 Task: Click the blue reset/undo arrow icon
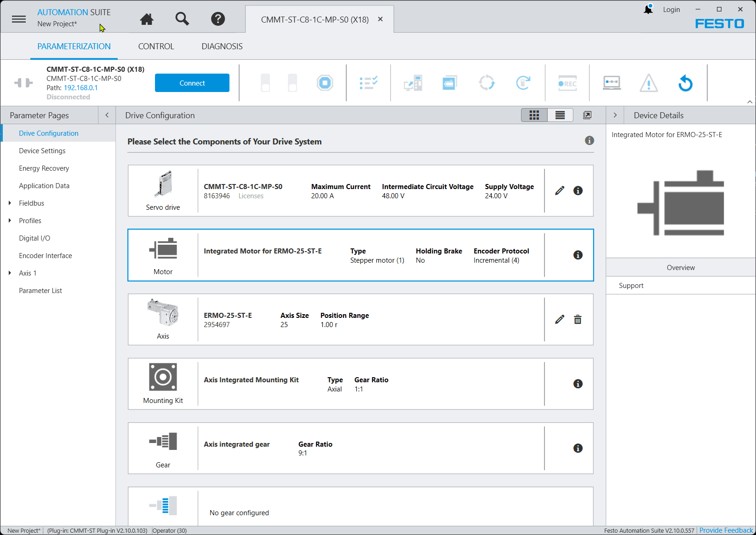click(x=685, y=83)
